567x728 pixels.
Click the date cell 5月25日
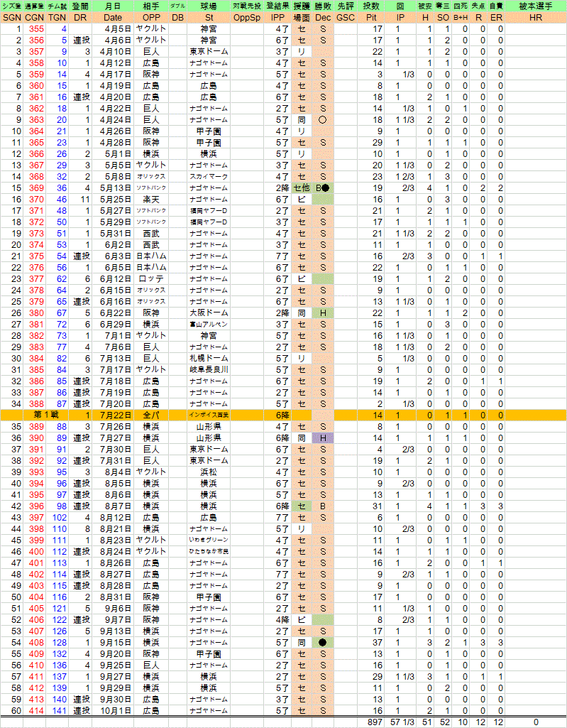(x=116, y=199)
